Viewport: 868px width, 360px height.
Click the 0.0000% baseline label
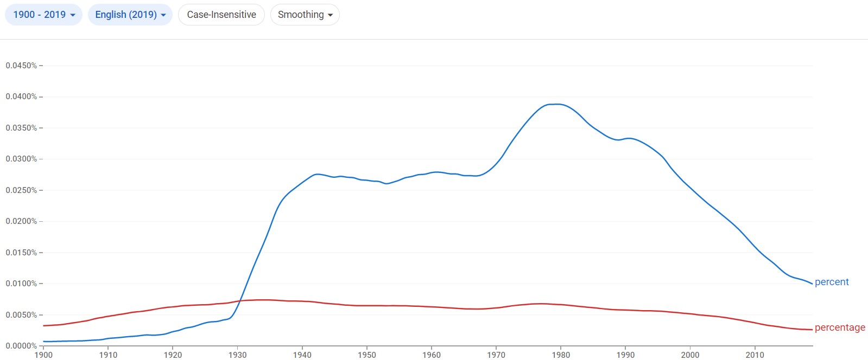(x=22, y=344)
